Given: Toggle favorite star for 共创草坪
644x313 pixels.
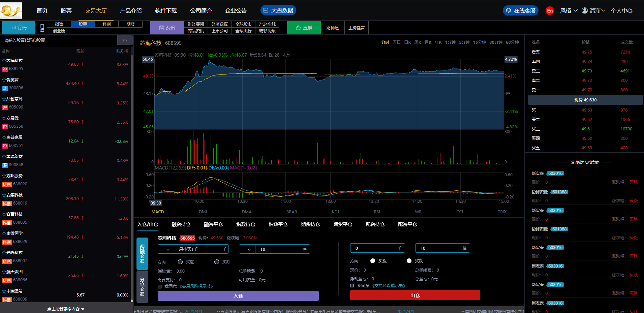Looking at the screenshot, I should 4,99.
